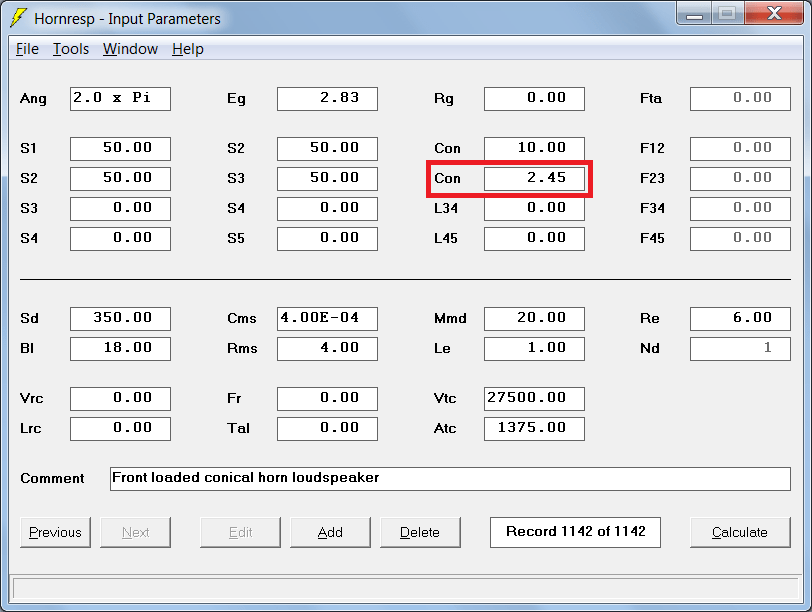
Task: Click the Le field with 1.00
Action: coord(534,348)
